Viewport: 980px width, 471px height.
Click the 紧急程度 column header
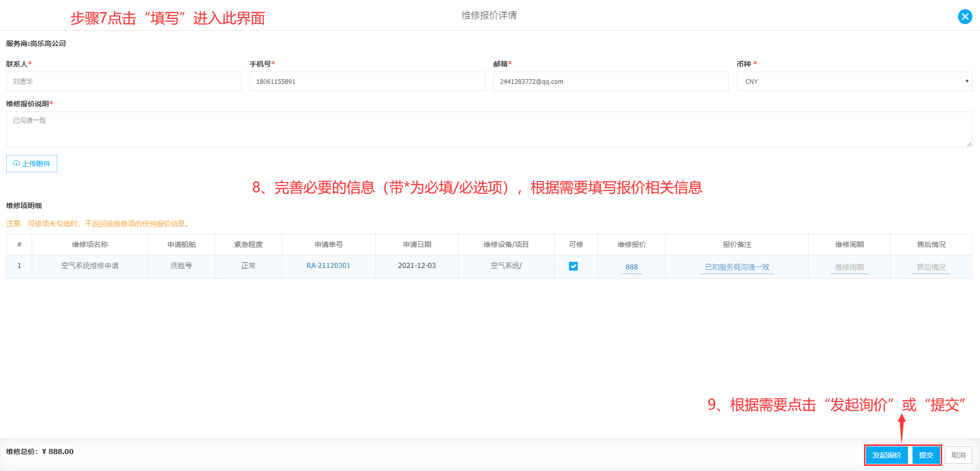point(248,244)
